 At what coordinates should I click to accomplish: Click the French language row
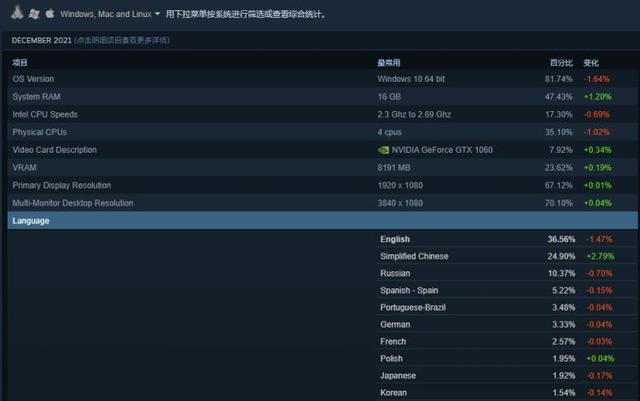506,341
